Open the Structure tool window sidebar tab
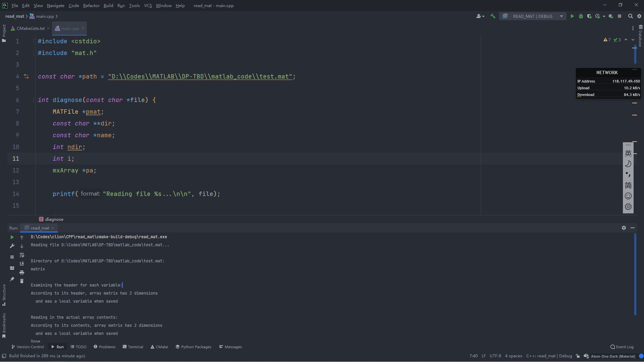Viewport: 644px width, 362px height. pos(4,295)
